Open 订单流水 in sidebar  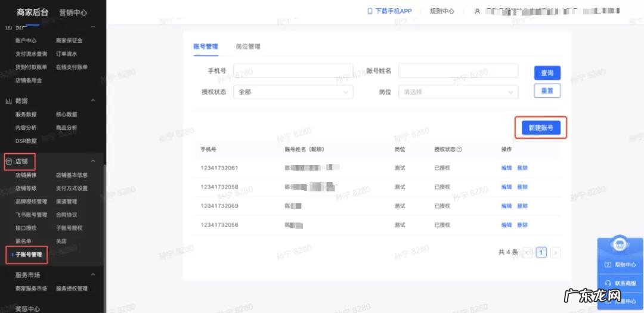(67, 54)
